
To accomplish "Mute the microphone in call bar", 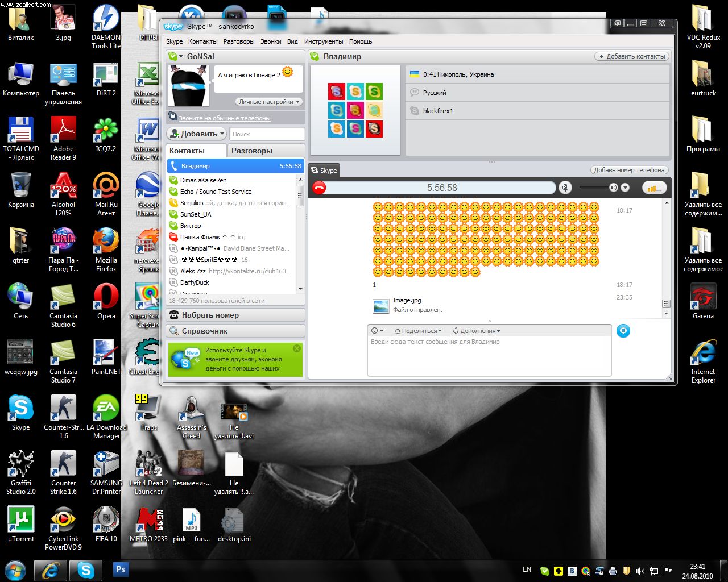I will (x=565, y=188).
